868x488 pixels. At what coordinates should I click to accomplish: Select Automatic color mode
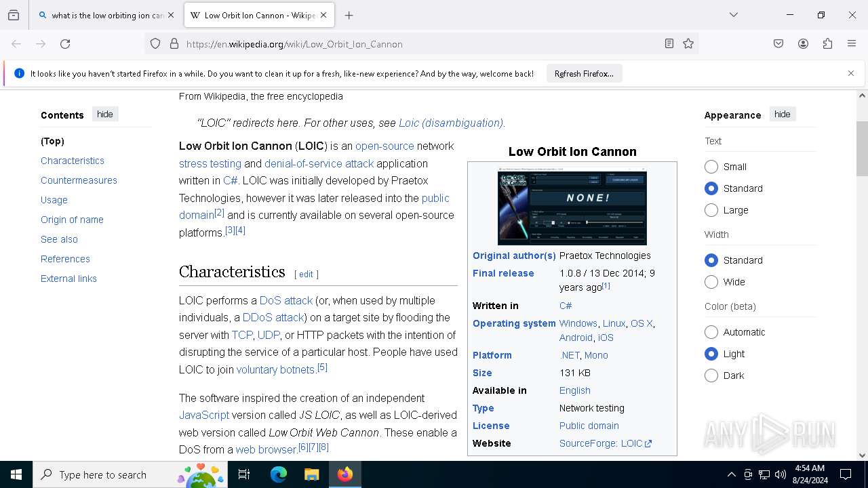[x=711, y=332]
